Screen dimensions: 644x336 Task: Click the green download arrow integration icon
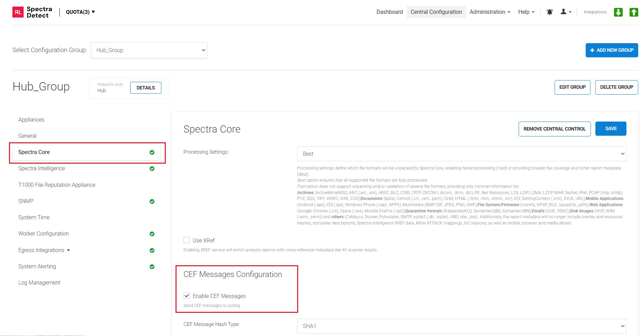click(x=618, y=12)
